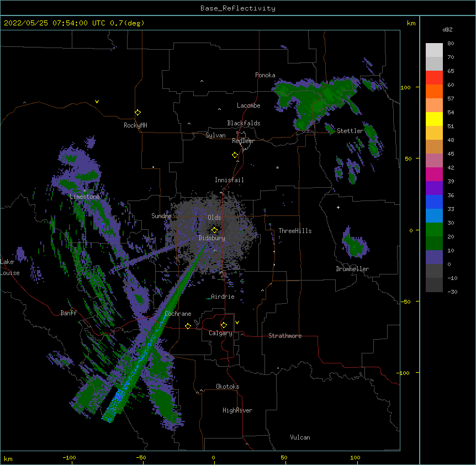Click the Strathmore town label
This screenshot has width=476, height=465.
[x=285, y=336]
